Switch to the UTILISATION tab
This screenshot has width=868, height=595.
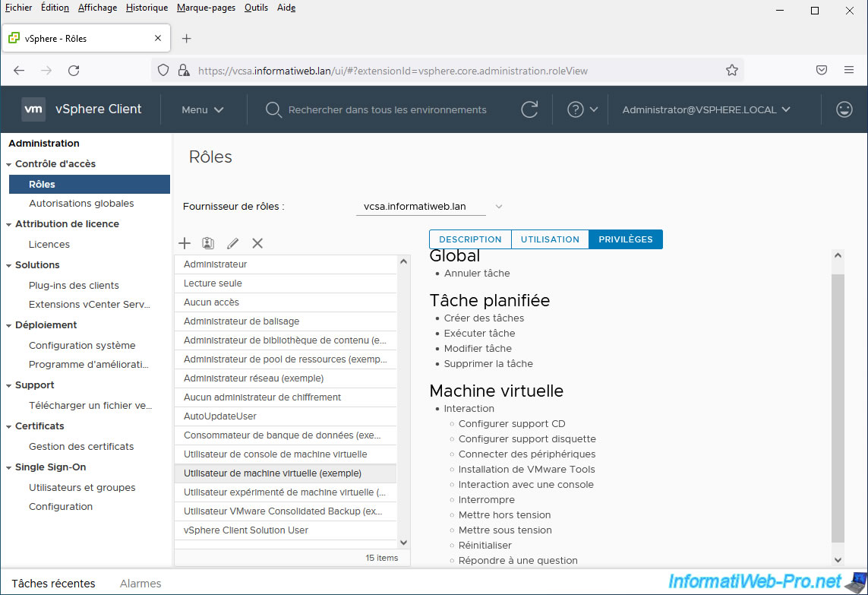pos(550,239)
